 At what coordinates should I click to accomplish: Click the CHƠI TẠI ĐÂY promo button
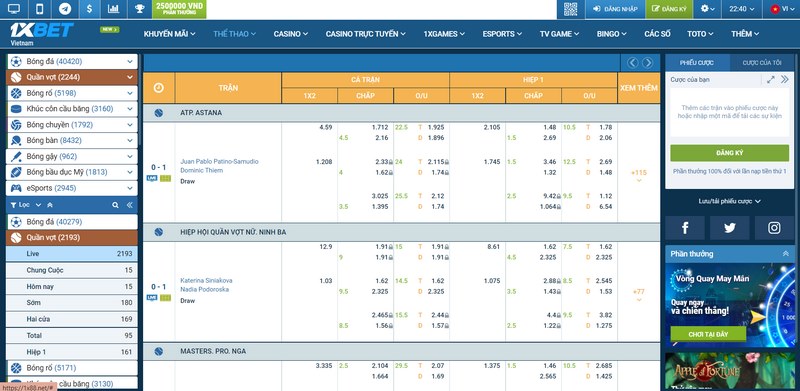click(x=708, y=334)
